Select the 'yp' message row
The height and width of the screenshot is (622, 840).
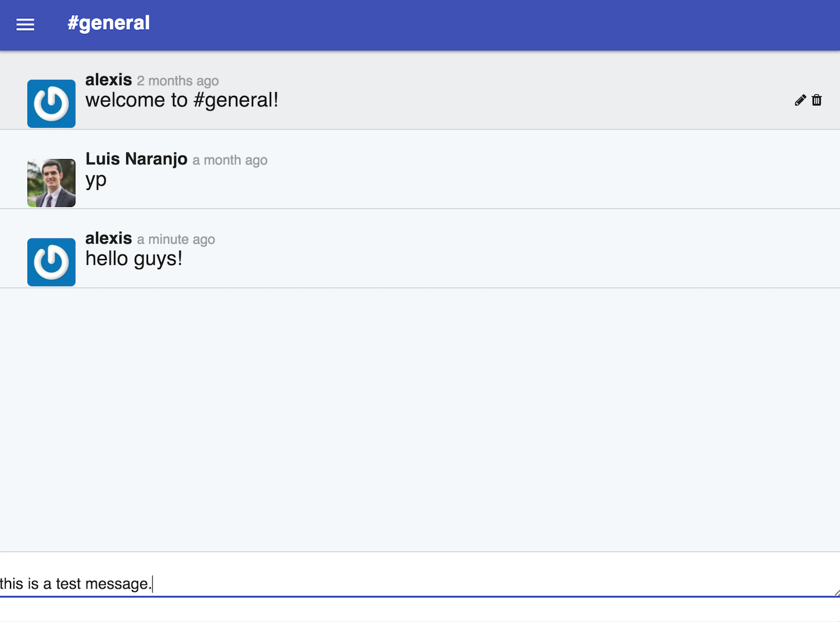tap(420, 169)
